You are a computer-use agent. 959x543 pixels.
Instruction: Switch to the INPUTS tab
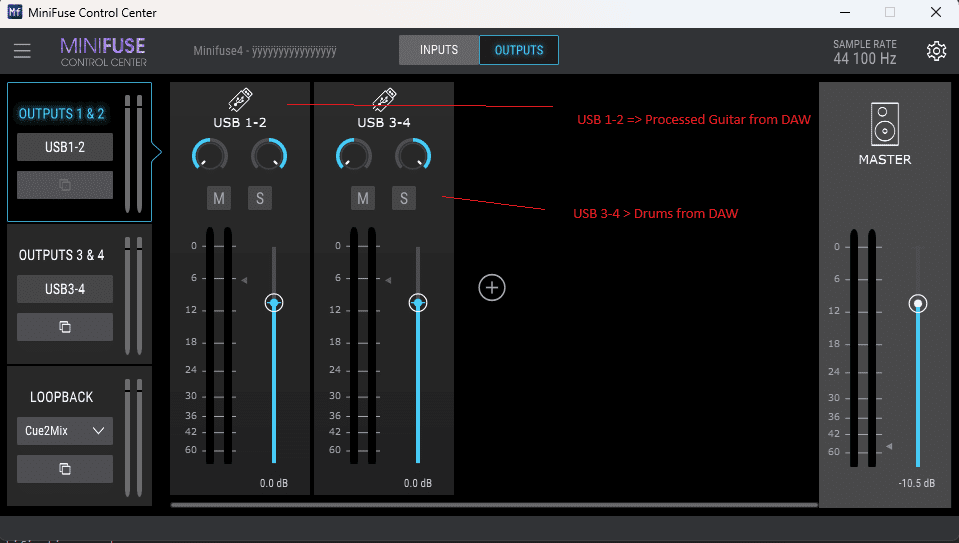pos(439,50)
